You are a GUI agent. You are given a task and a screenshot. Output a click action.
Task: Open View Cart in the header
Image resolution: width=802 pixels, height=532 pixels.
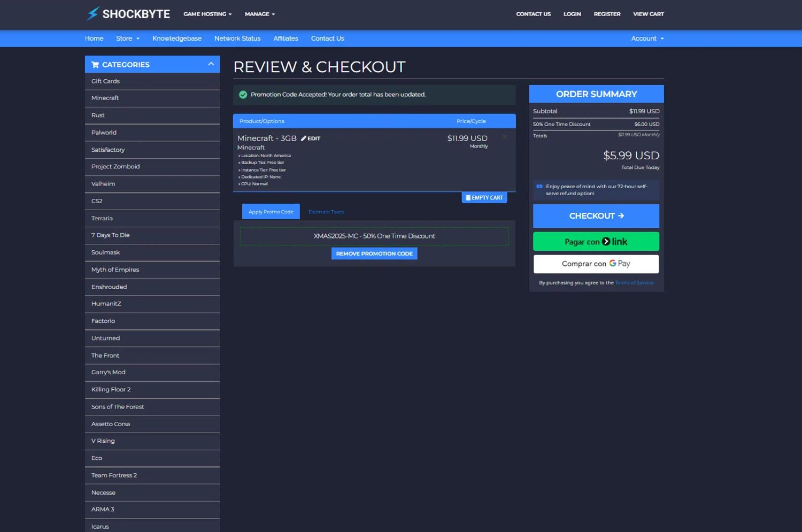tap(649, 14)
